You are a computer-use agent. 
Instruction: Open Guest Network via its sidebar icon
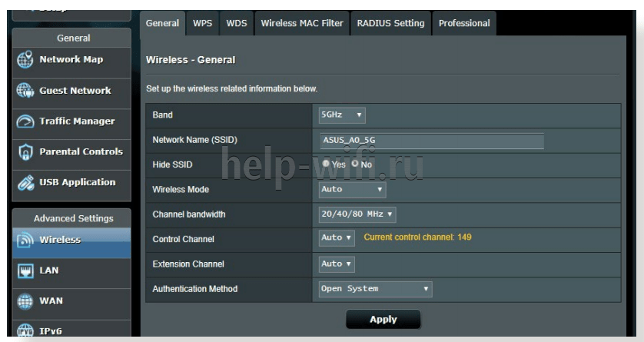coord(25,91)
